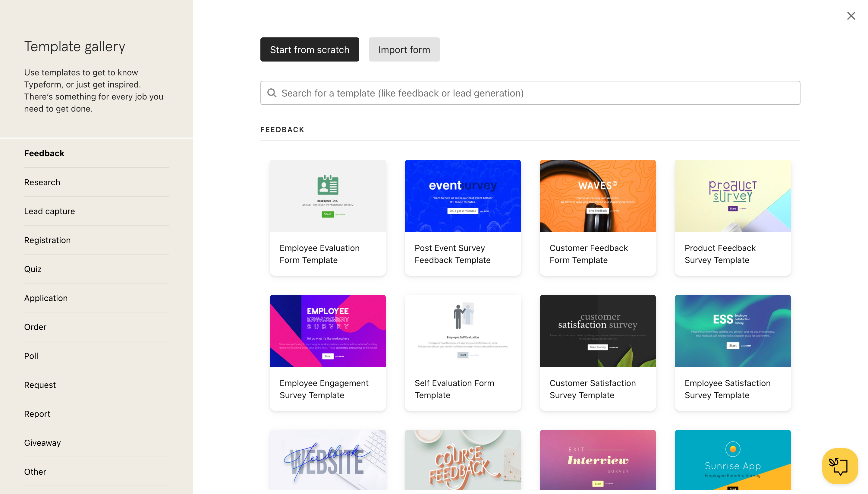Screen dimensions: 868x494
Task: Open the Exit Interview Survey thumbnail
Action: point(597,460)
